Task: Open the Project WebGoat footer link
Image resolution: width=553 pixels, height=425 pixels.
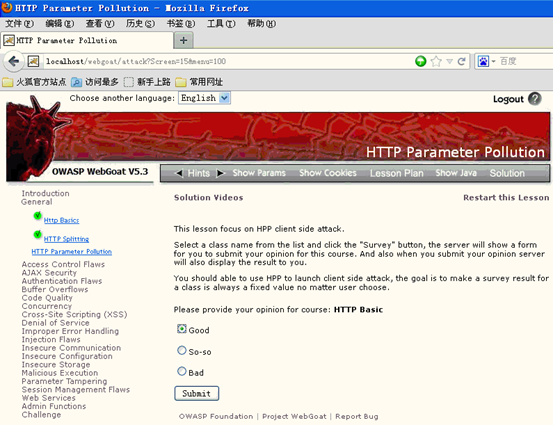Action: tap(294, 417)
